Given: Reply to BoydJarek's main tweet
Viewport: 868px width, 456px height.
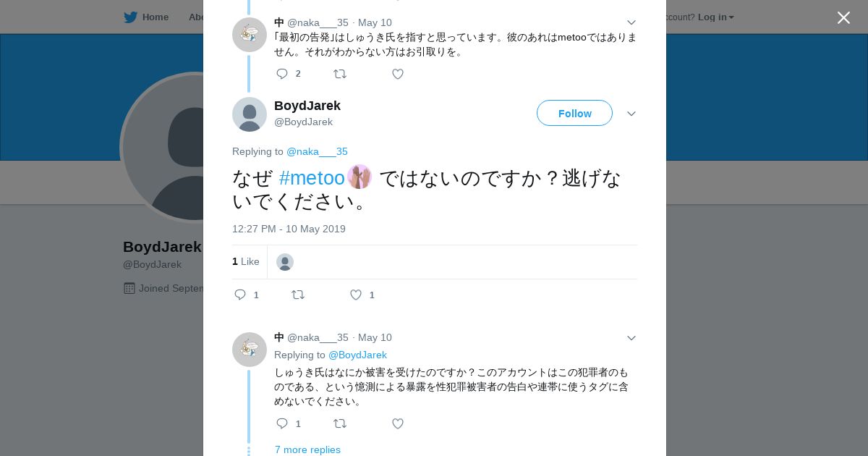Looking at the screenshot, I should [x=241, y=295].
